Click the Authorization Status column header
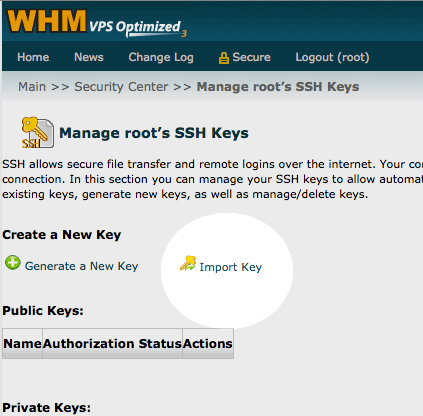This screenshot has width=423, height=416. (112, 343)
